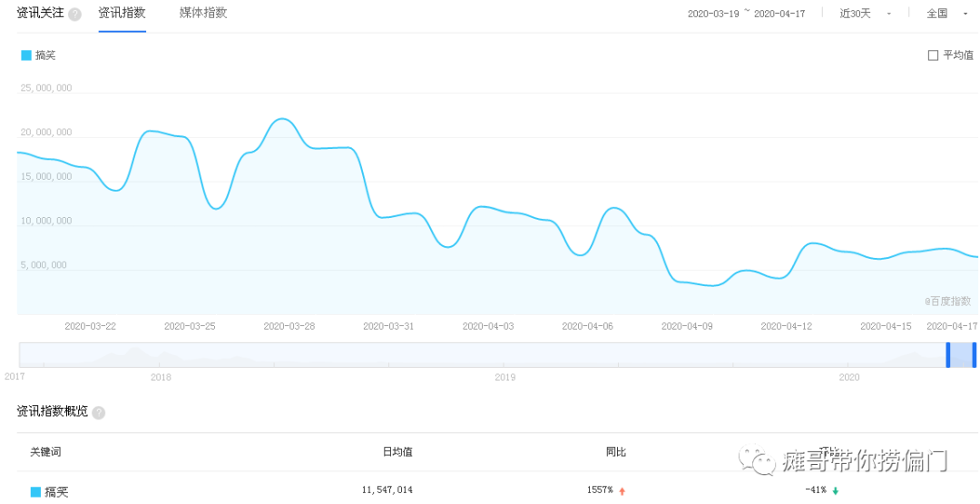Screen dimensions: 980x504
Task: Click the blue 搞笑 legend square above the chart
Action: [26, 55]
